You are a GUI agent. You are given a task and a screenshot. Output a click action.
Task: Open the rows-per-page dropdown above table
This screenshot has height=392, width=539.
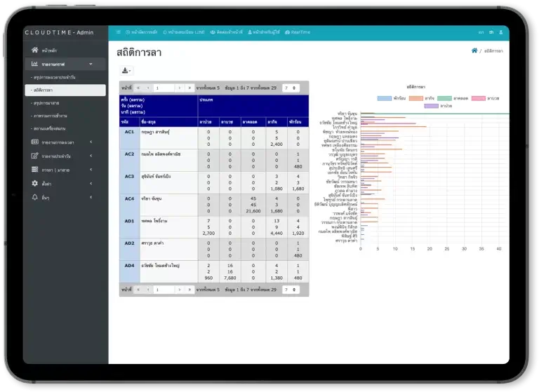291,88
